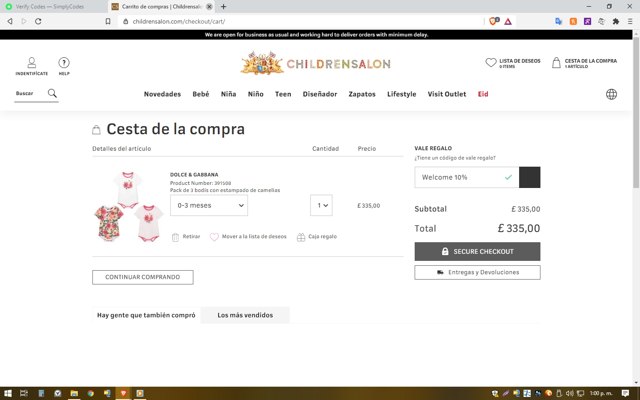Click the taskbar clock
This screenshot has height=400, width=640.
click(x=601, y=393)
